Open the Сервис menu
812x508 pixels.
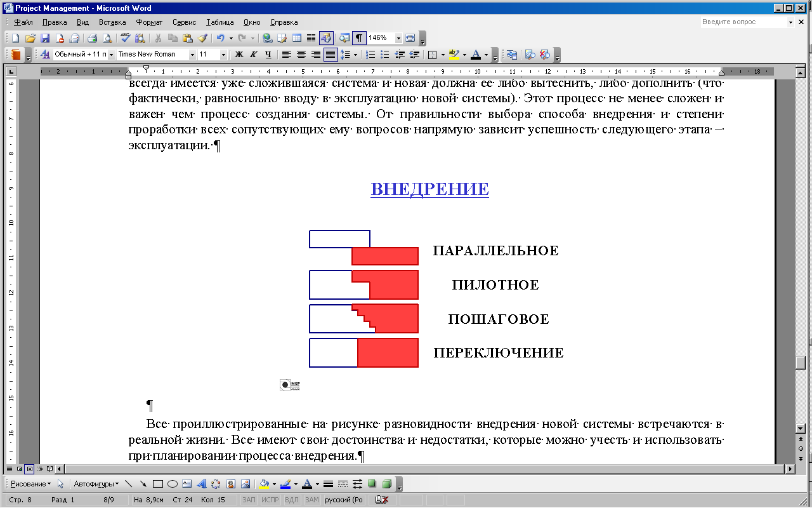tap(184, 22)
